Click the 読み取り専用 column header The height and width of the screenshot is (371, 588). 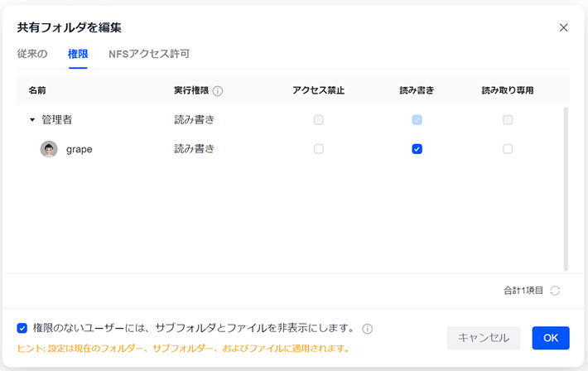pos(508,90)
